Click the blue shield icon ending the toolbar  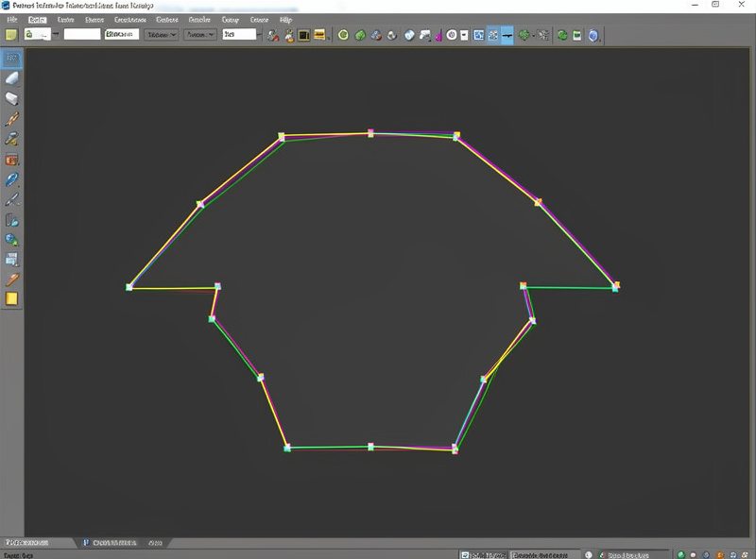(593, 35)
